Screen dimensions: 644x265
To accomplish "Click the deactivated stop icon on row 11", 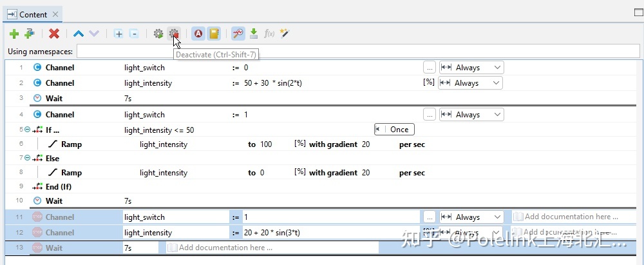I will click(37, 217).
